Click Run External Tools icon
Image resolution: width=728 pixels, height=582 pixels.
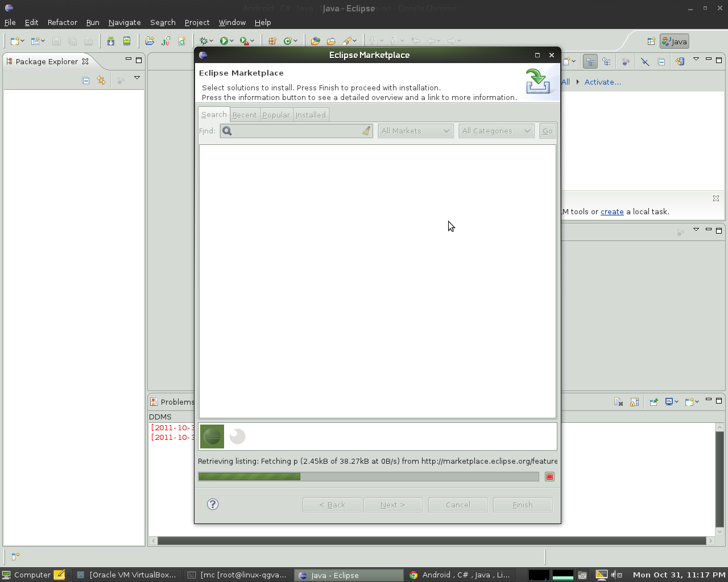(244, 41)
